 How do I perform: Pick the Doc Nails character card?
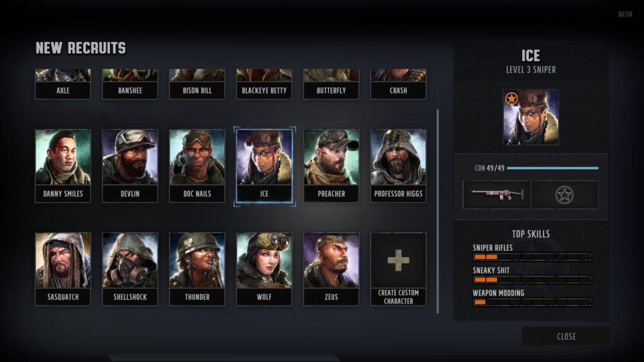coord(197,166)
